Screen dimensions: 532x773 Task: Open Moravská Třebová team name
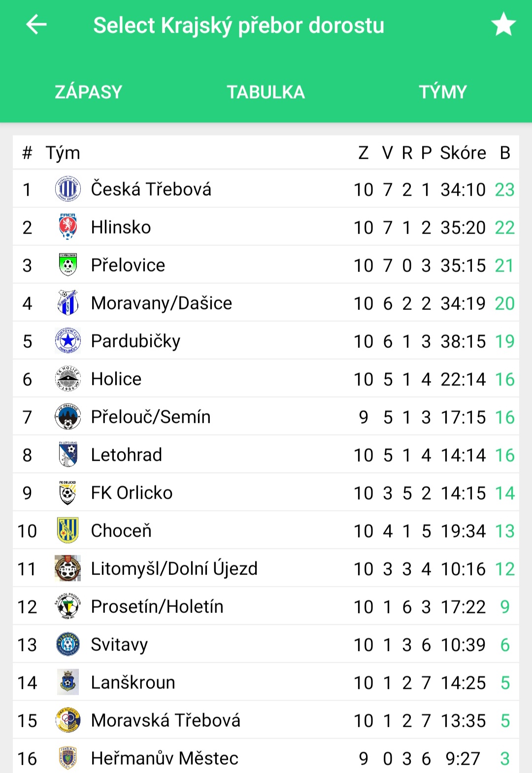coord(166,720)
